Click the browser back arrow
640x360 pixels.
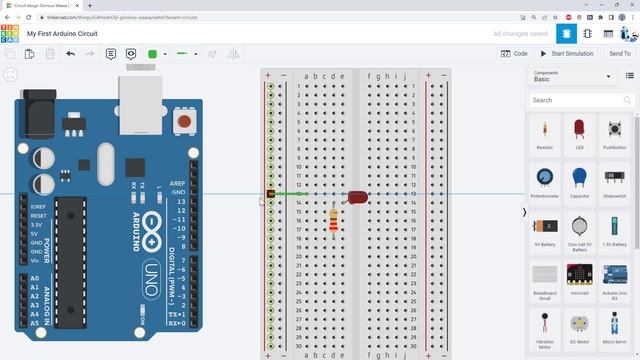(x=7, y=18)
